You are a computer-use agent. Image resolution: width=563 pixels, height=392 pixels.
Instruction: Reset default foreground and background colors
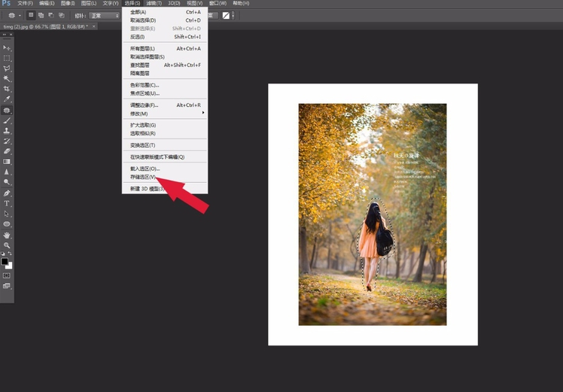(3, 254)
